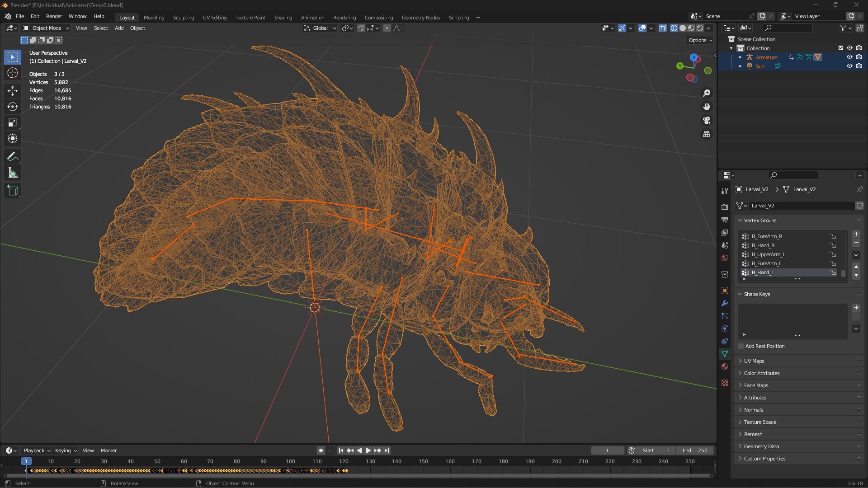This screenshot has height=488, width=868.
Task: Toggle lock on B_ForeArm_R vertex group
Action: click(x=832, y=236)
